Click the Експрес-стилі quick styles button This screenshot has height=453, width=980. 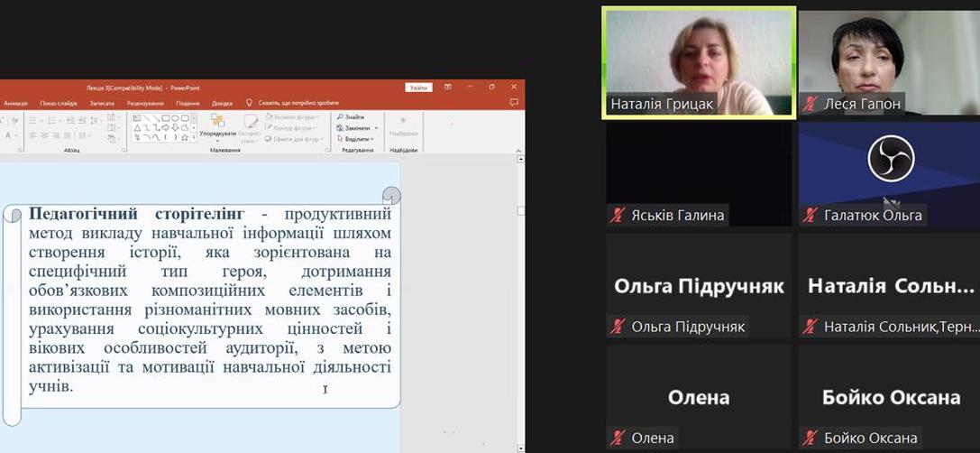pos(252,128)
